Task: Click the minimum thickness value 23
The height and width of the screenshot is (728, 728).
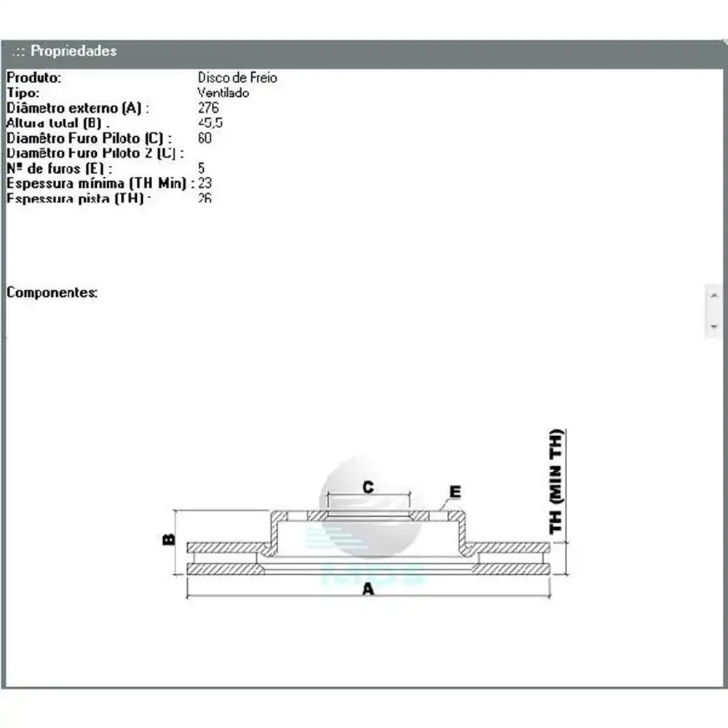Action: [x=205, y=183]
